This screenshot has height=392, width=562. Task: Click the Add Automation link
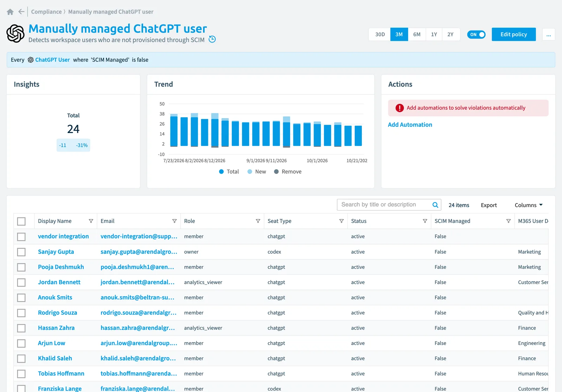click(x=410, y=125)
